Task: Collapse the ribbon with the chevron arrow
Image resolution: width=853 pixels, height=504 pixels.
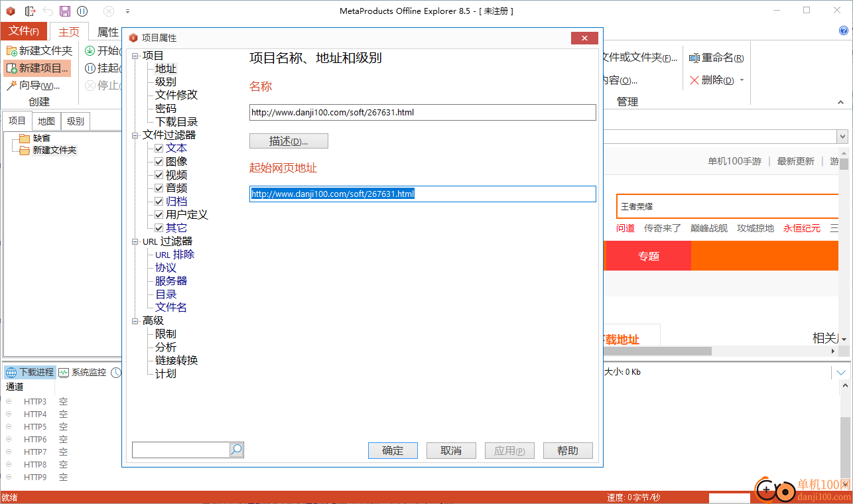Action: 840,102
